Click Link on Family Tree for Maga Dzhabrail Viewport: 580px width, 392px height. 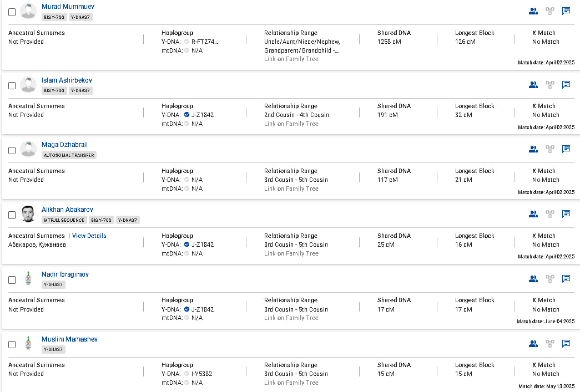pos(291,189)
